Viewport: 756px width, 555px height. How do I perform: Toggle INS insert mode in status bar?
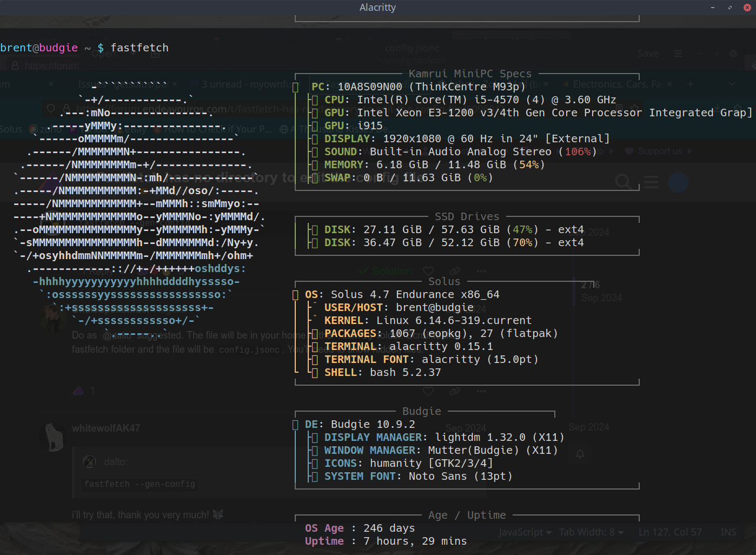728,532
